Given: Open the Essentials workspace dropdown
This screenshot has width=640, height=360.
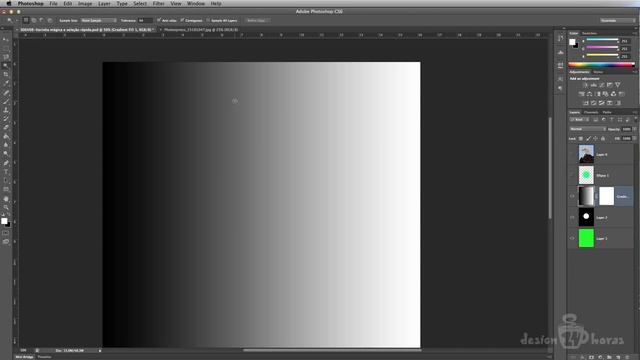Looking at the screenshot, I should coord(617,20).
